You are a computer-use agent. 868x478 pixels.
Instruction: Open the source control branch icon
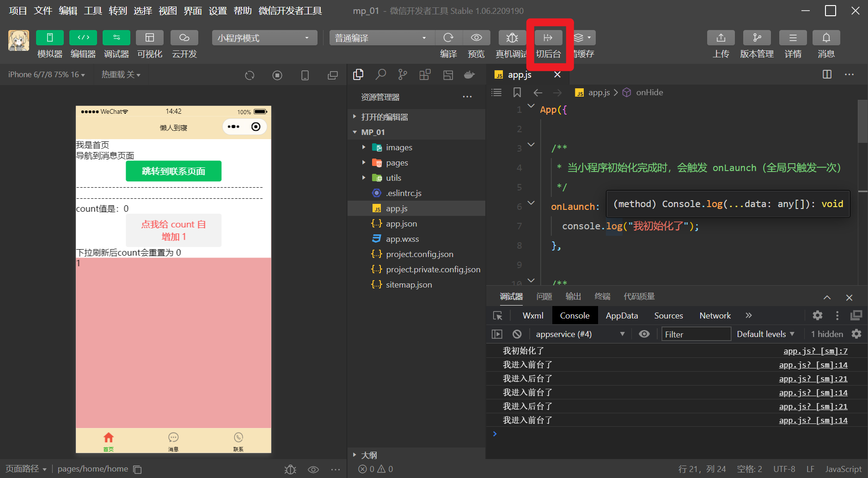403,74
